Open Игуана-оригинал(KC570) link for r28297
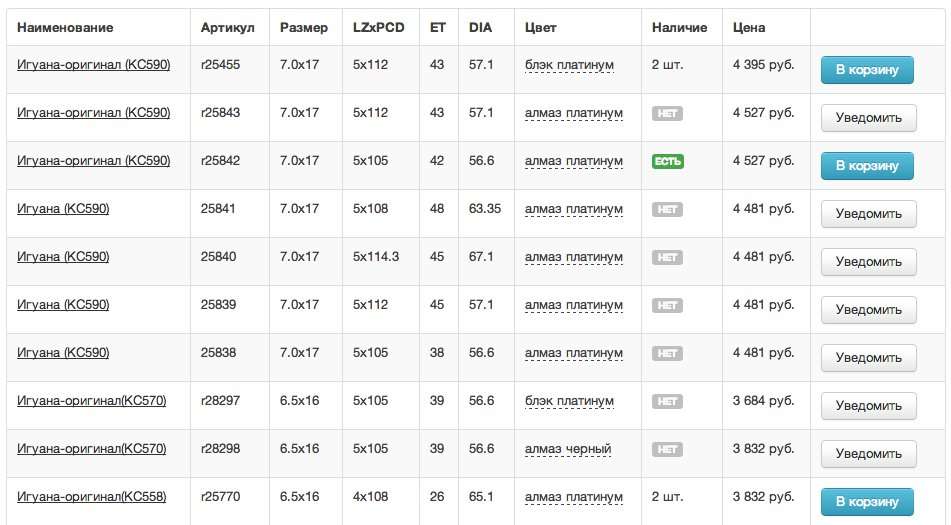 pyautogui.click(x=92, y=401)
